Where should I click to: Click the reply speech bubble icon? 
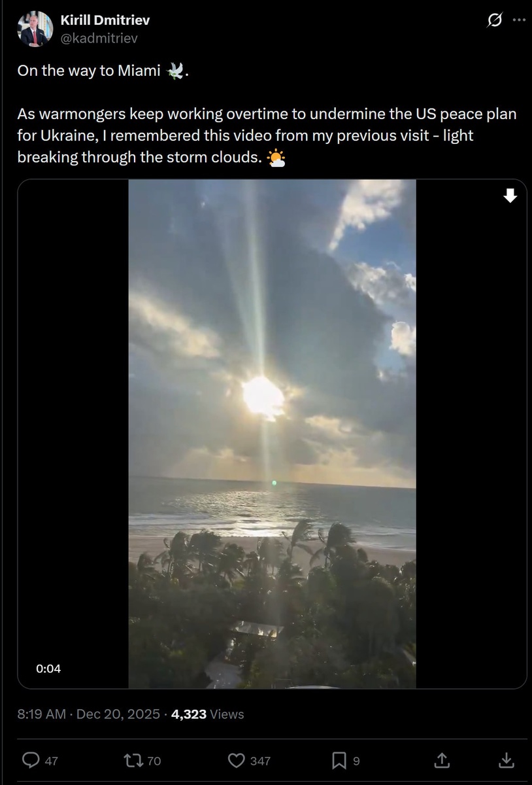click(x=31, y=760)
